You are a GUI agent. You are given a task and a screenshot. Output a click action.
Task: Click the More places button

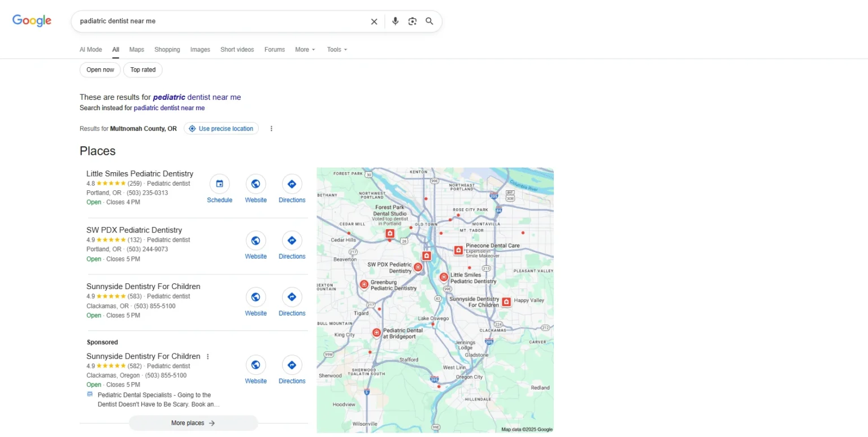tap(193, 423)
